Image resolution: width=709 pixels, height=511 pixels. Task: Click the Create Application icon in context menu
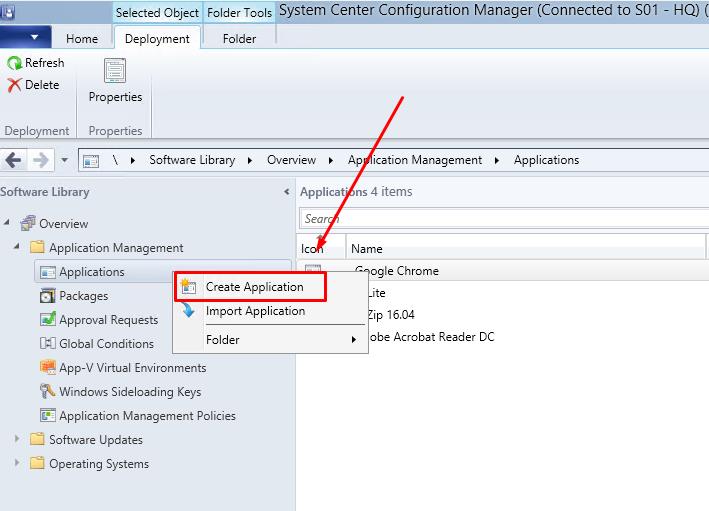coord(188,287)
